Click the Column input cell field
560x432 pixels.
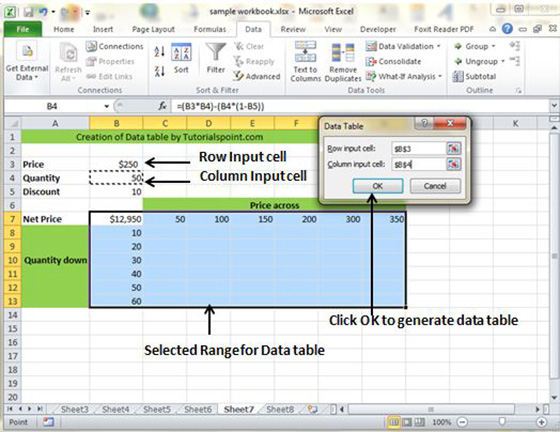coord(418,164)
